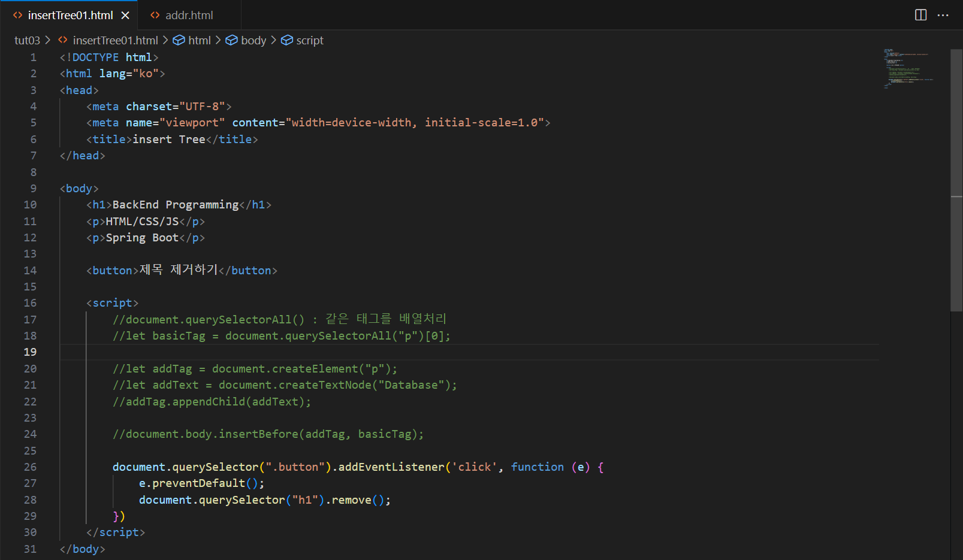Click addEventListener on line 26
Screen dimensions: 963x560
(391, 467)
